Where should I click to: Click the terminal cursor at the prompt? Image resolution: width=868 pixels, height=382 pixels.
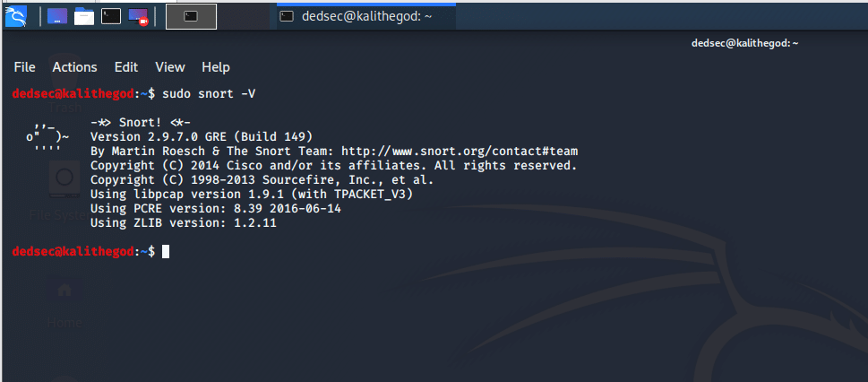[166, 252]
